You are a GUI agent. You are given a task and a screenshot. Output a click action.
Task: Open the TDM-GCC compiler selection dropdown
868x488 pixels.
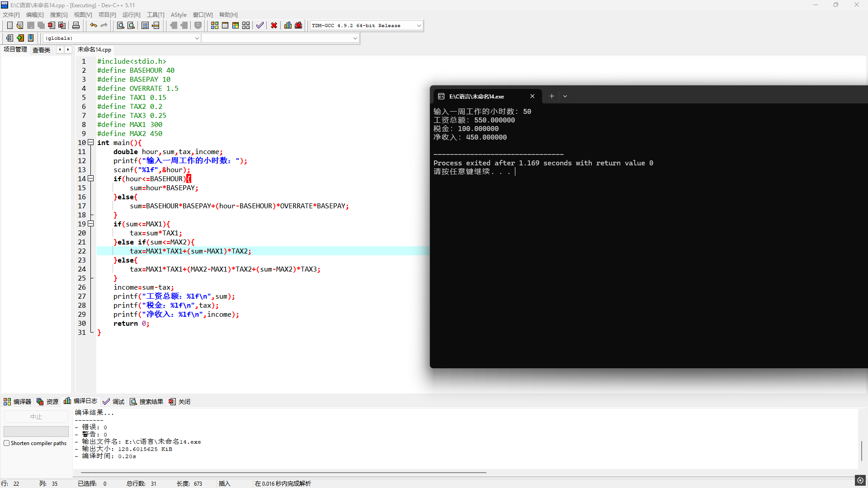coord(419,26)
